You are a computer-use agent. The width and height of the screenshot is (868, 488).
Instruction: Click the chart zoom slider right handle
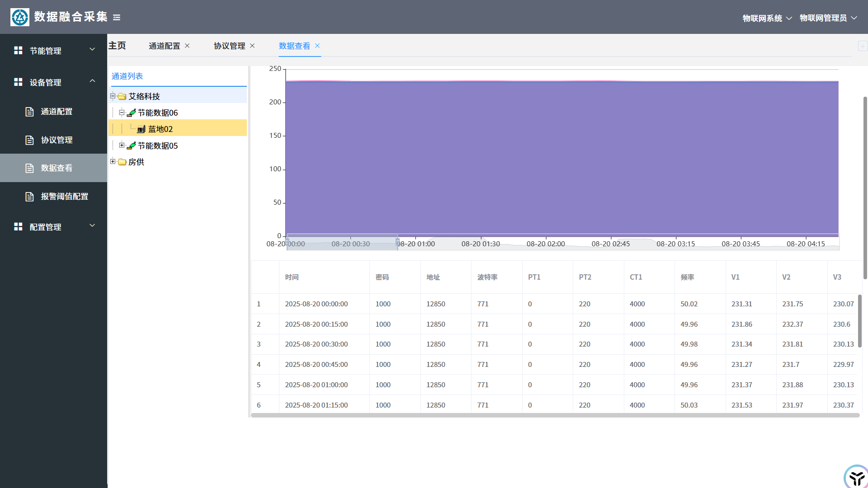pyautogui.click(x=397, y=243)
